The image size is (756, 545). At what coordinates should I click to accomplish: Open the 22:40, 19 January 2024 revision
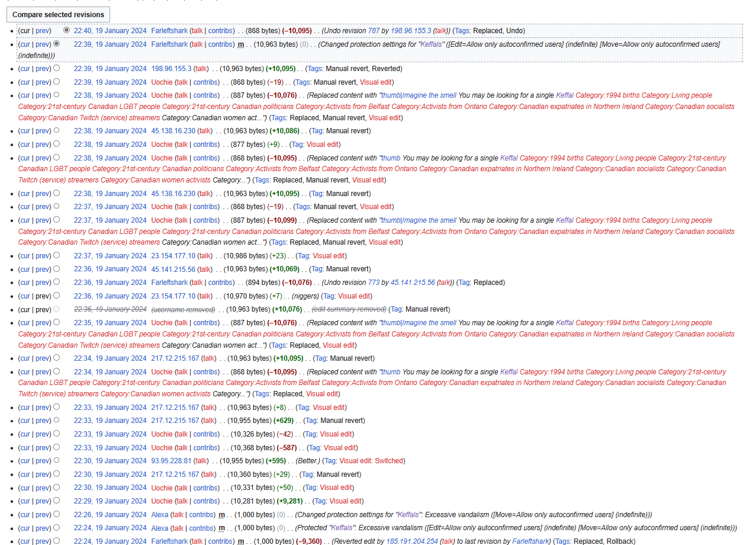click(110, 31)
